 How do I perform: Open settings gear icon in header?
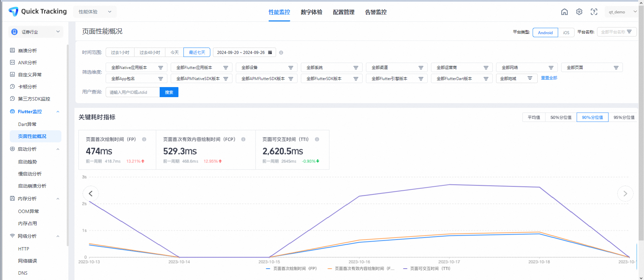tap(579, 12)
